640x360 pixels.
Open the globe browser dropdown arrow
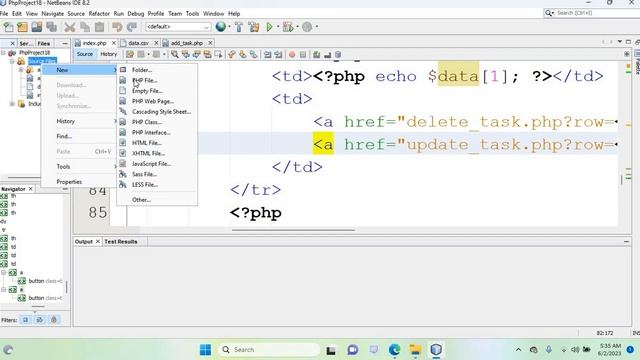(x=229, y=27)
